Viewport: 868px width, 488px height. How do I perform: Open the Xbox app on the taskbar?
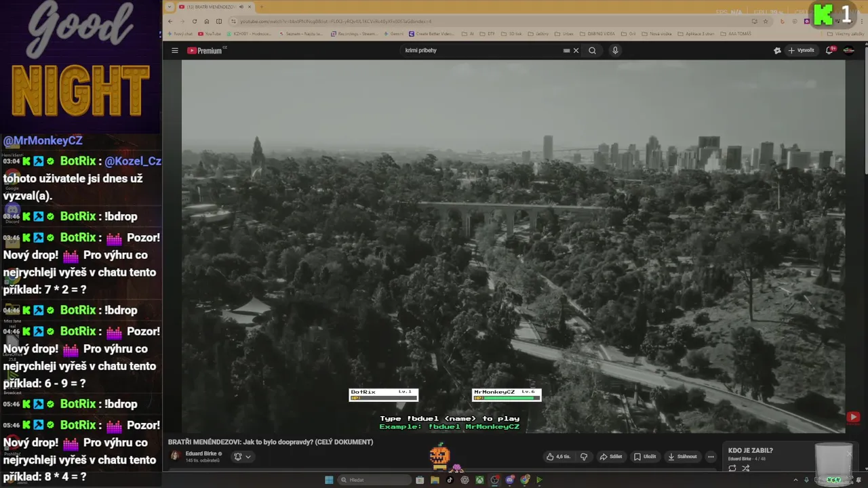pos(479,480)
